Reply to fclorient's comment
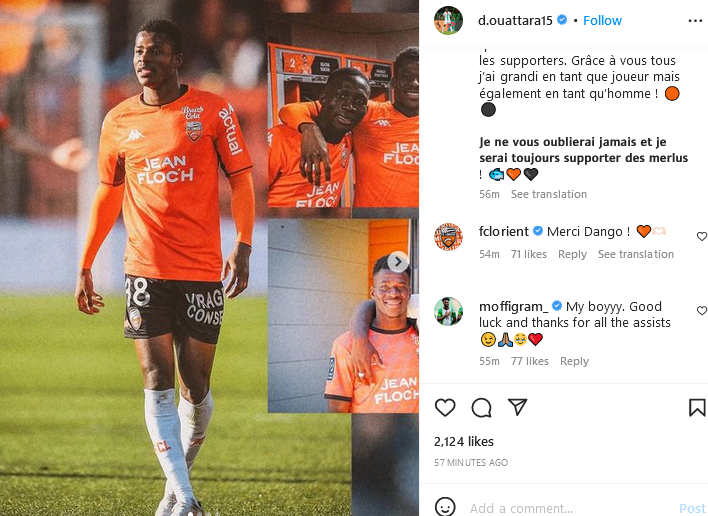 572,254
